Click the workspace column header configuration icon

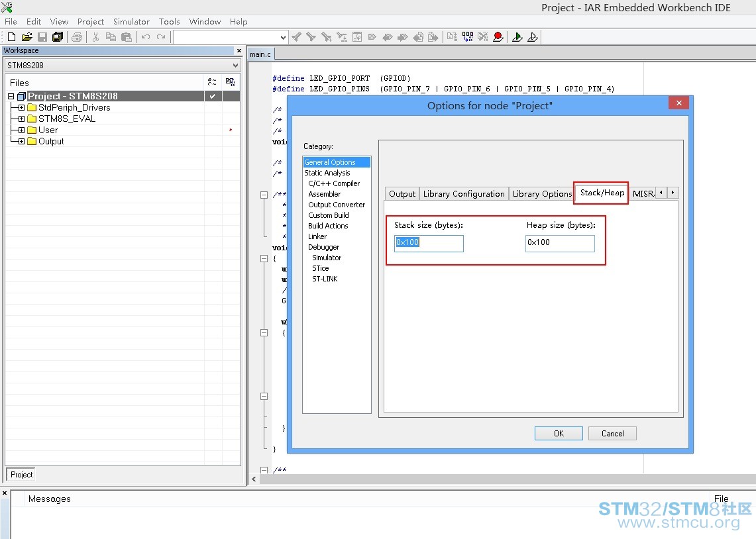pyautogui.click(x=212, y=82)
